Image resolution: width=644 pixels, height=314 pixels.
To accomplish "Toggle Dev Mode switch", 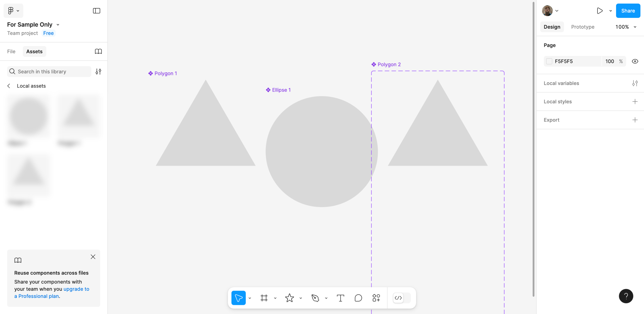I will point(402,298).
